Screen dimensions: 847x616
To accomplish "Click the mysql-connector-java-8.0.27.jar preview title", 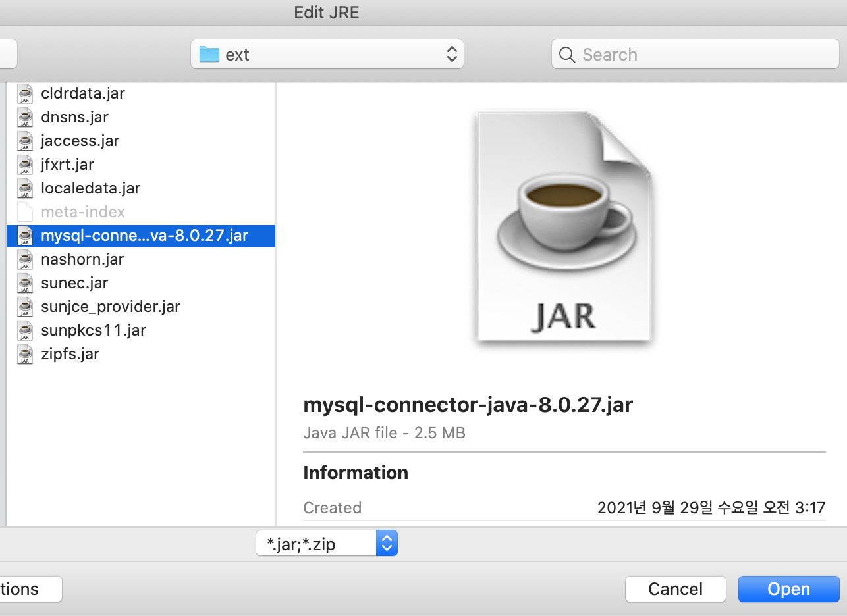I will point(468,404).
